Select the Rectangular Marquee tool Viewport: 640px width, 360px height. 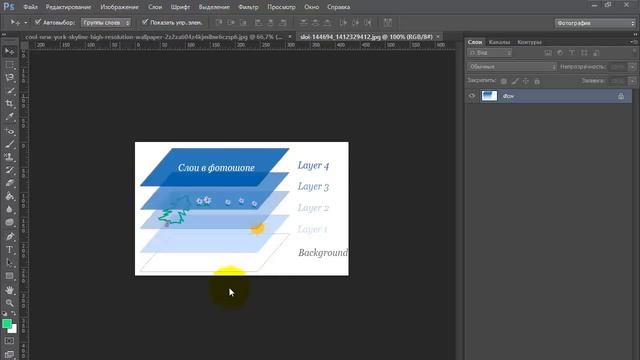tap(9, 65)
